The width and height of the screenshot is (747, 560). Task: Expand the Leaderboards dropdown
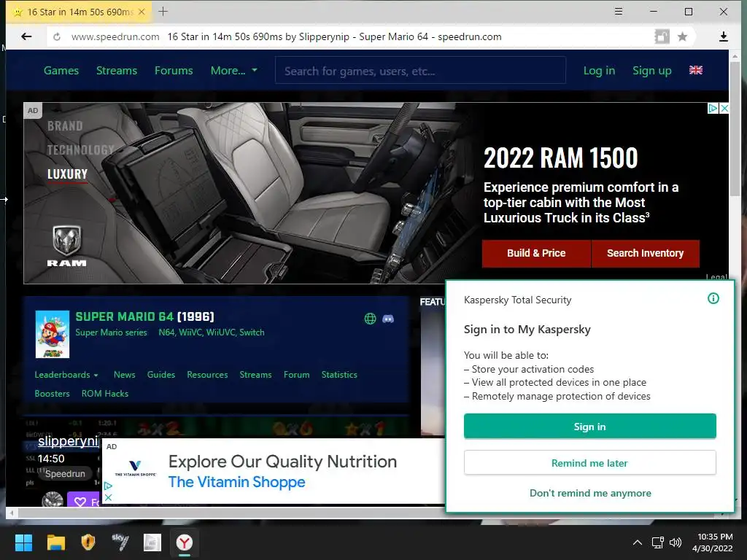[x=66, y=375]
